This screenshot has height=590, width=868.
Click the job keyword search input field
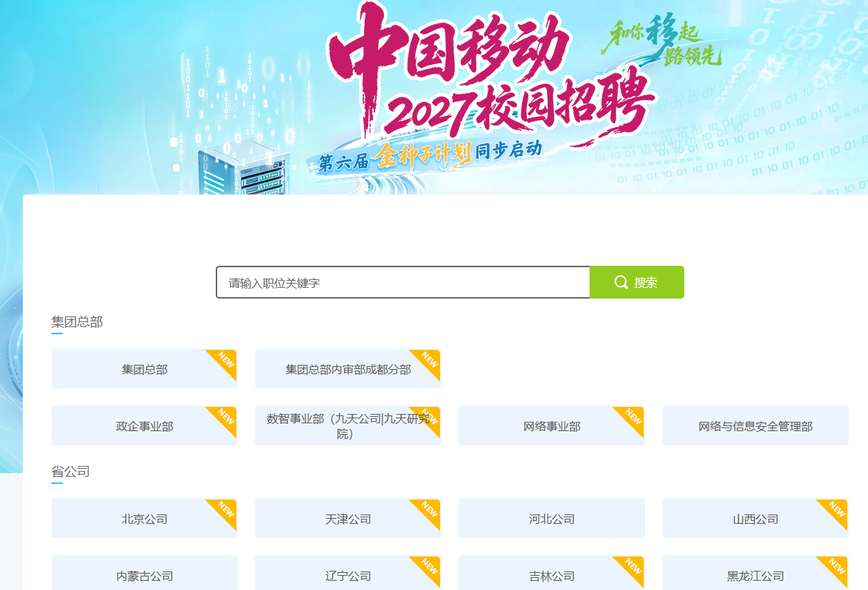pyautogui.click(x=403, y=282)
